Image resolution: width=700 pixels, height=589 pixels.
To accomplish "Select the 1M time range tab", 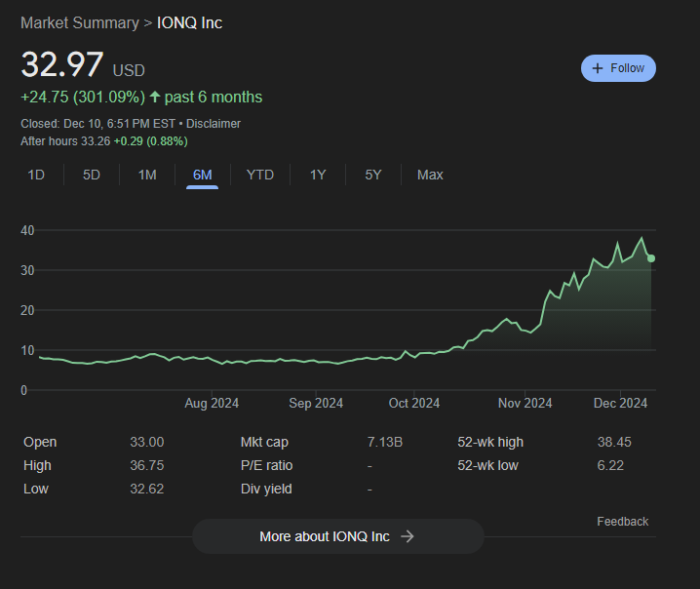I will 147,175.
